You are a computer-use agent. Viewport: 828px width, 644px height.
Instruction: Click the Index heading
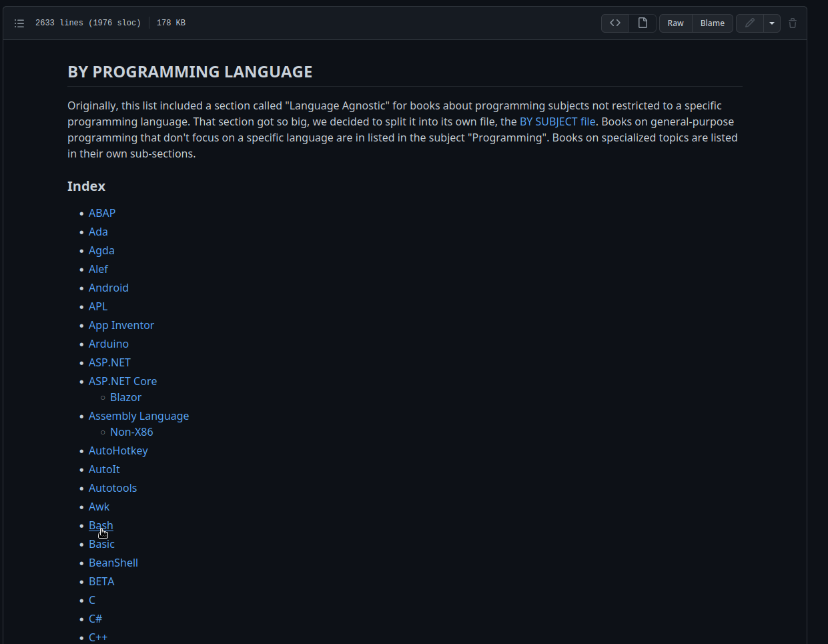click(x=86, y=186)
